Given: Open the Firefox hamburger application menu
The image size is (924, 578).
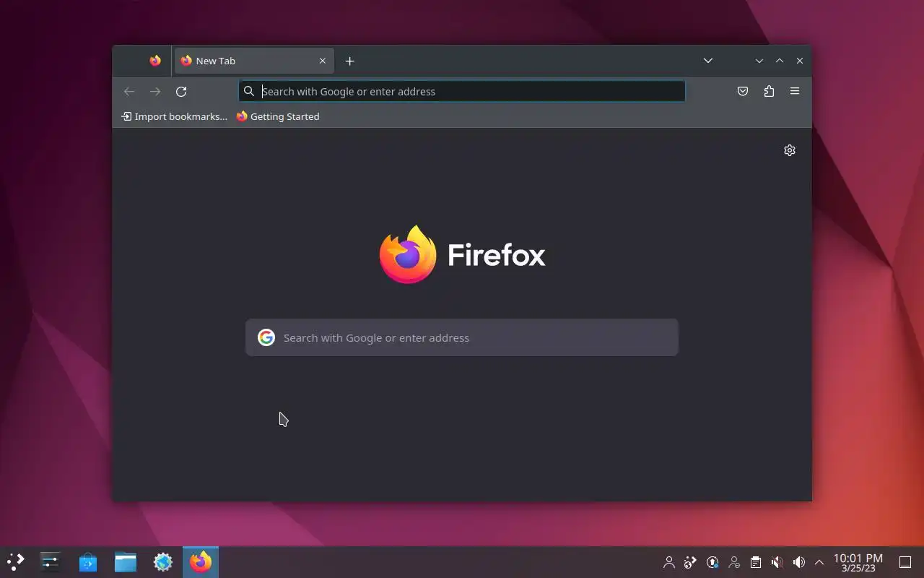Looking at the screenshot, I should [795, 91].
